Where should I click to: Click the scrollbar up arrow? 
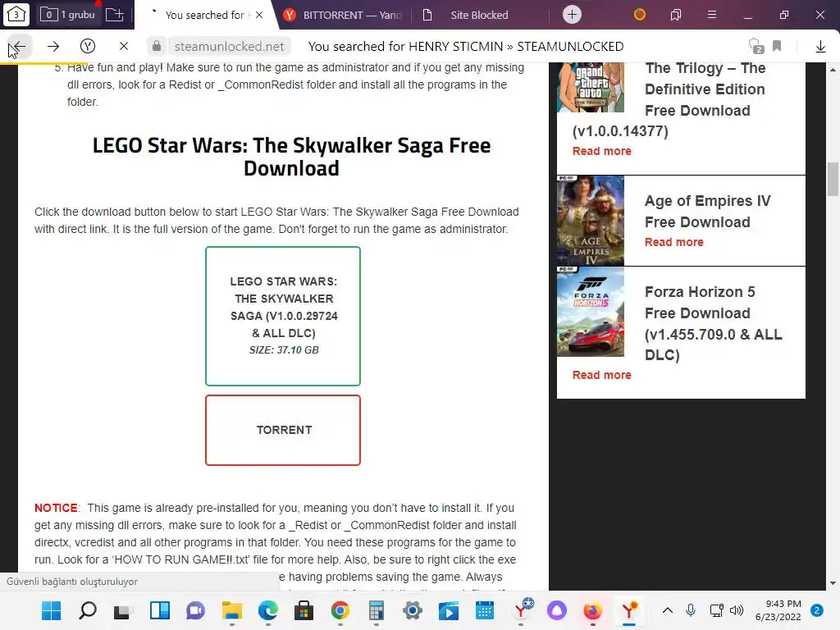(x=833, y=70)
